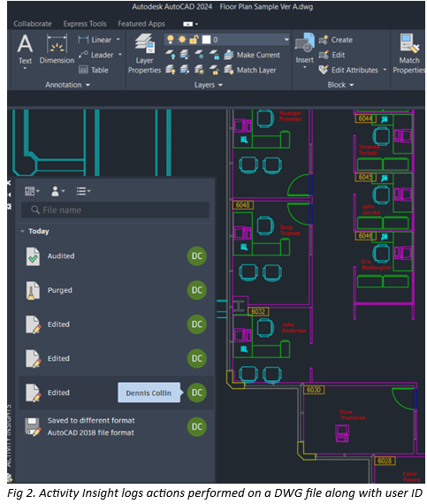Click the Saved to different format disk icon

click(x=33, y=427)
